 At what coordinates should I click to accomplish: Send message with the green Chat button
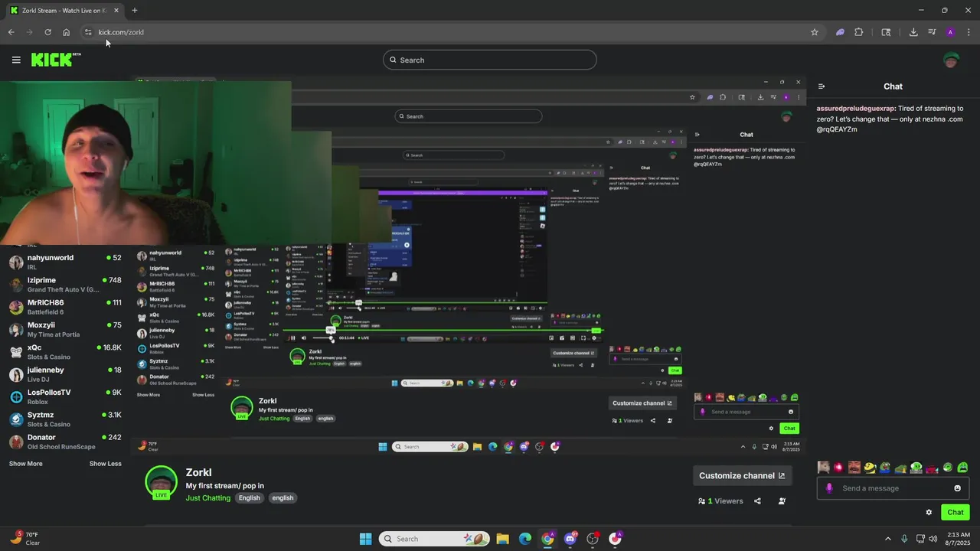tap(955, 513)
